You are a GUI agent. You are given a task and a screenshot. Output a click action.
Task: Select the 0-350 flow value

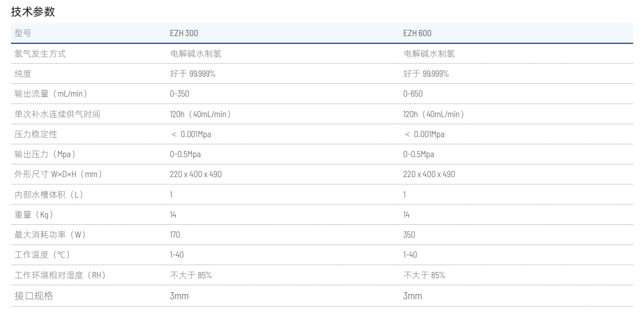click(x=179, y=94)
